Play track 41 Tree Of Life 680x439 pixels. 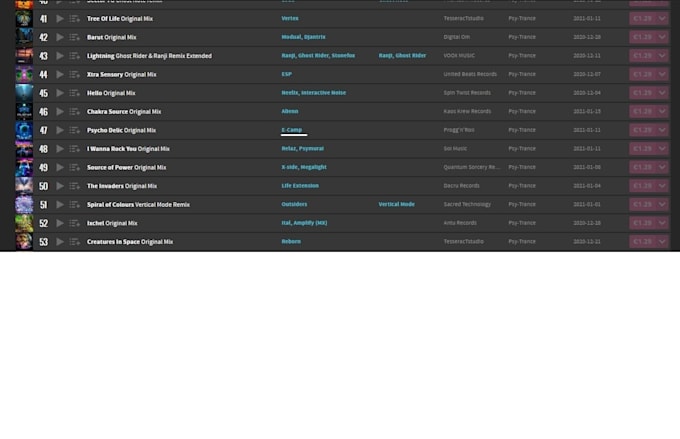[x=60, y=19]
